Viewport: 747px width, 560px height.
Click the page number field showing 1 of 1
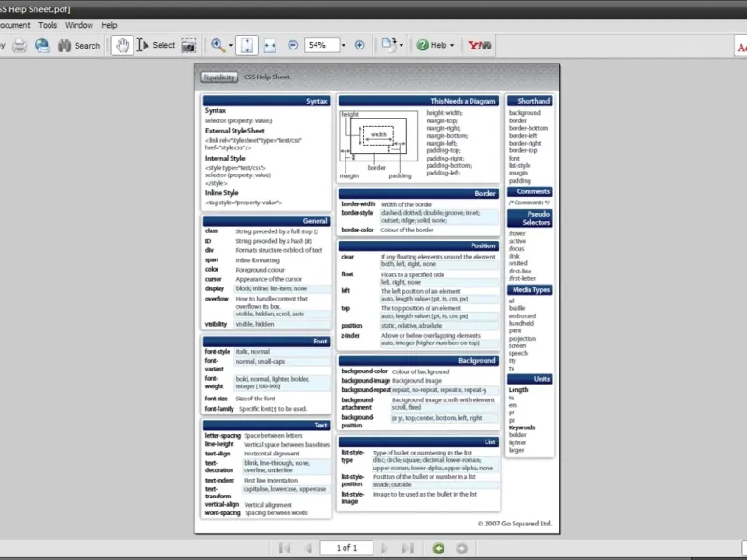(345, 548)
